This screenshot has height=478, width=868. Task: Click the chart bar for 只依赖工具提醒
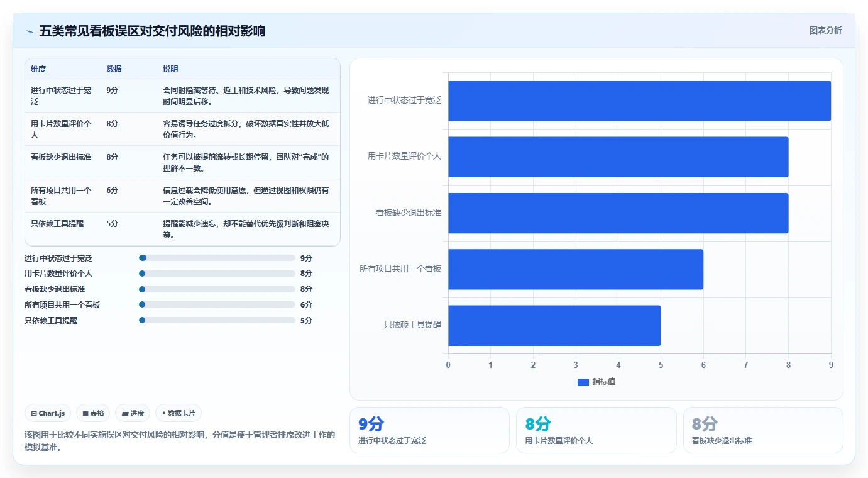554,325
